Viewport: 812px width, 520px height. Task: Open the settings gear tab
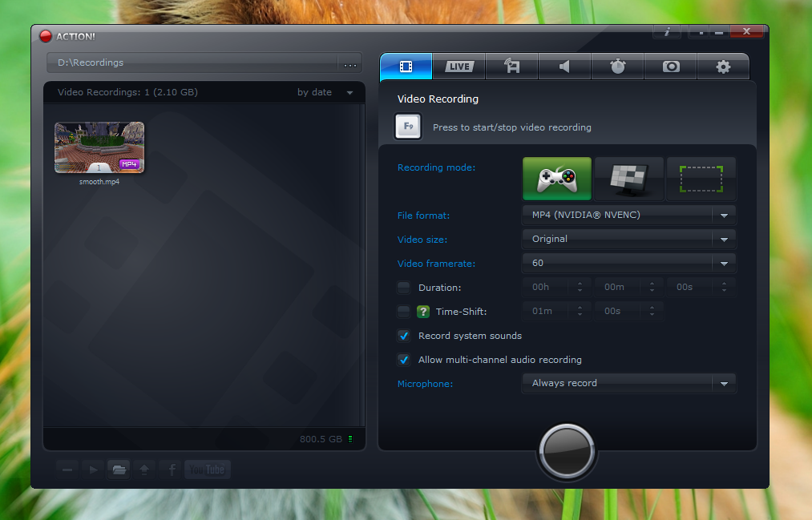pyautogui.click(x=724, y=67)
